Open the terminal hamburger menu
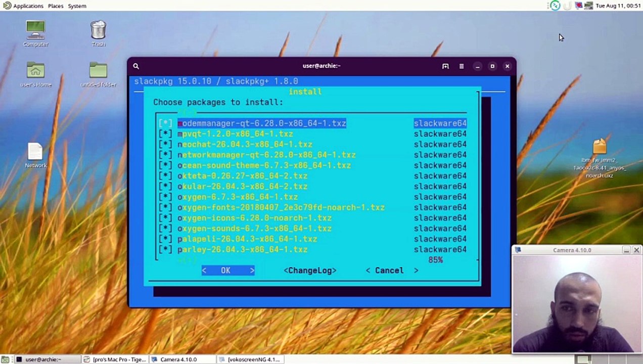643x364 pixels. point(462,66)
